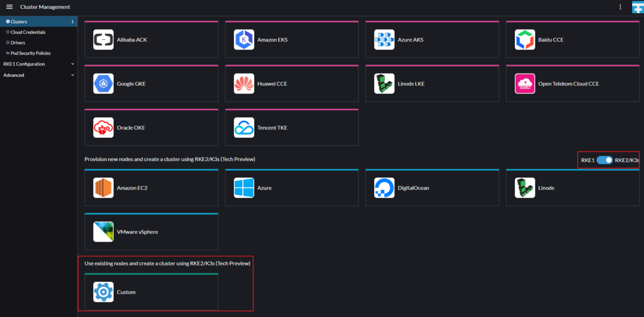Click the Rancher logo in top corner
The width and height of the screenshot is (644, 317).
click(638, 7)
